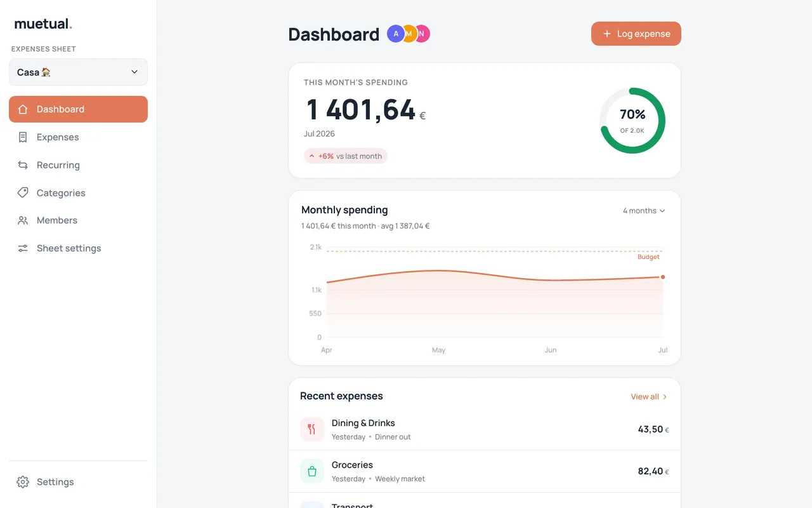Click the Monthly spending heading
Screen dimensions: 812x508
click(344, 210)
